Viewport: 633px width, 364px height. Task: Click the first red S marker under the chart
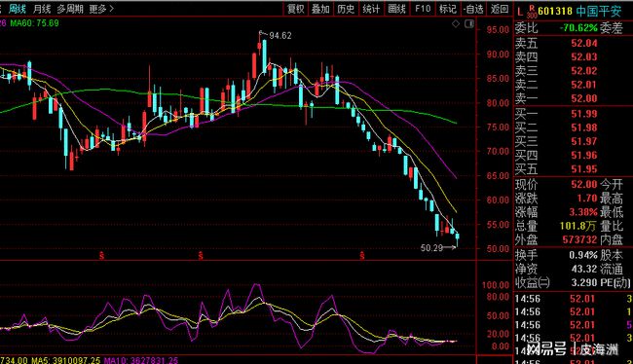coord(101,255)
